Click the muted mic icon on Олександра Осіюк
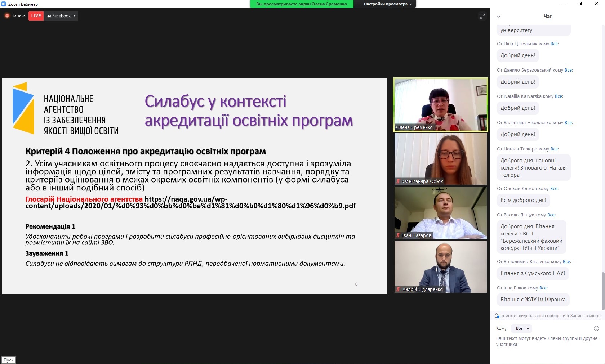 (398, 181)
